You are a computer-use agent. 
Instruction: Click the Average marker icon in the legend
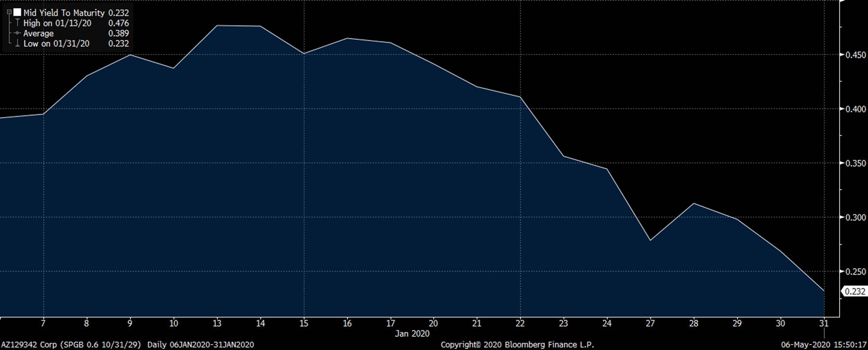tap(17, 33)
